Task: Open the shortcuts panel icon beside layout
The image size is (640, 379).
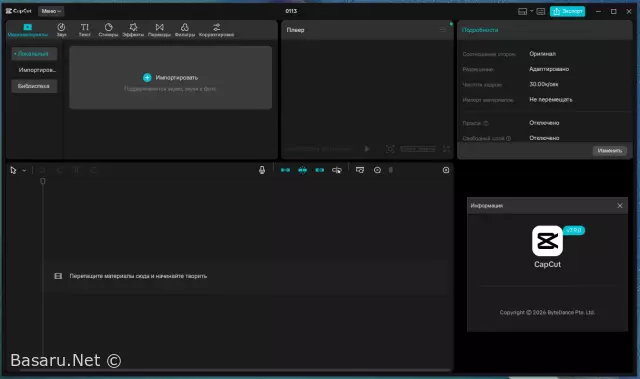Action: [540, 11]
